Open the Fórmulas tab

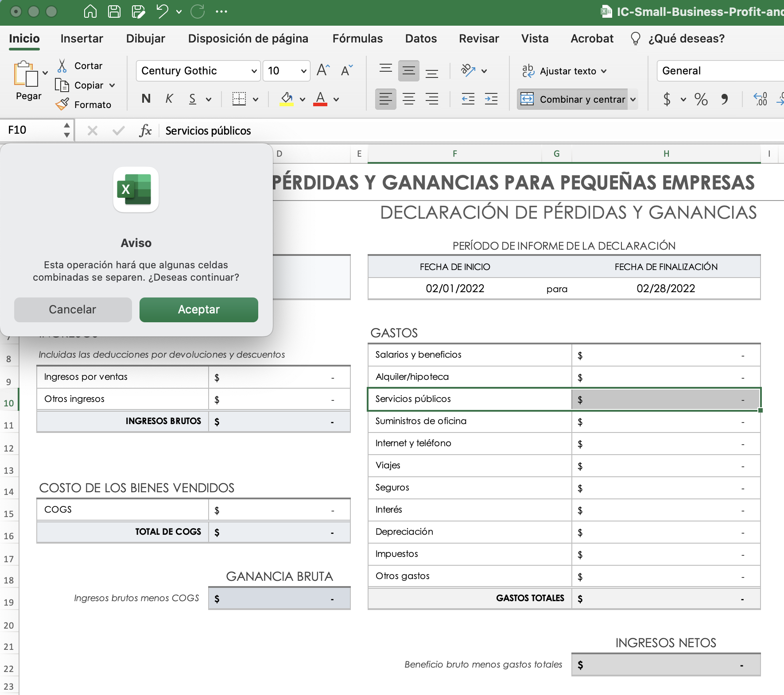point(357,39)
